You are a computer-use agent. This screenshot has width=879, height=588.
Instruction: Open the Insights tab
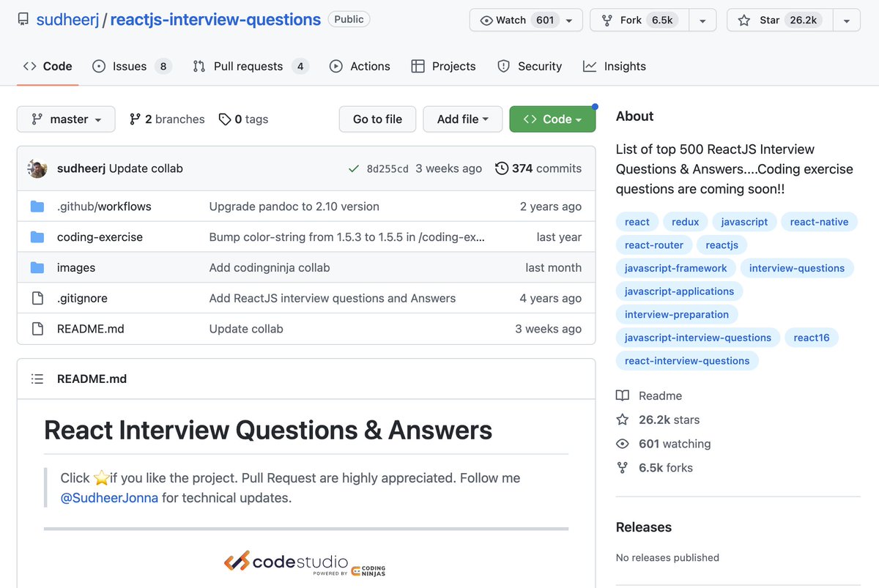(x=615, y=66)
